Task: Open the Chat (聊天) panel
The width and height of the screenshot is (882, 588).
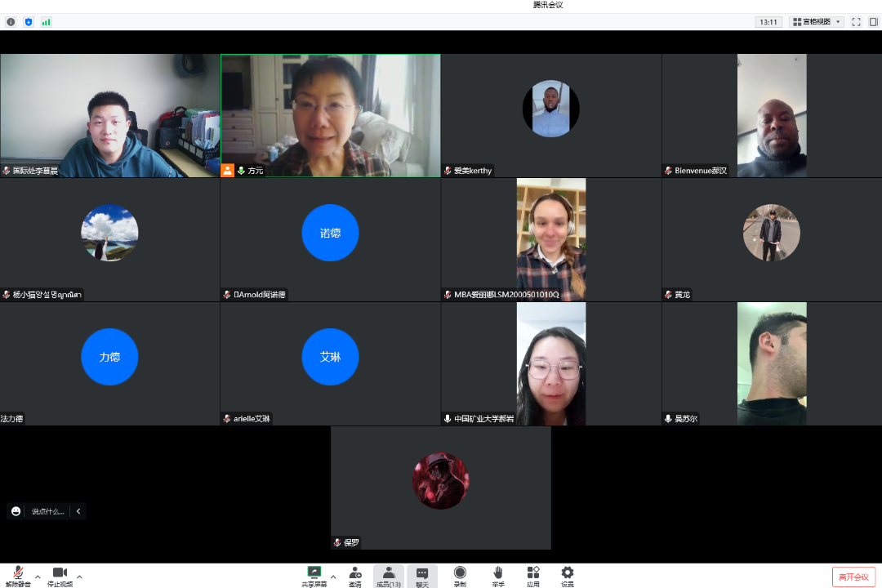Action: point(422,576)
